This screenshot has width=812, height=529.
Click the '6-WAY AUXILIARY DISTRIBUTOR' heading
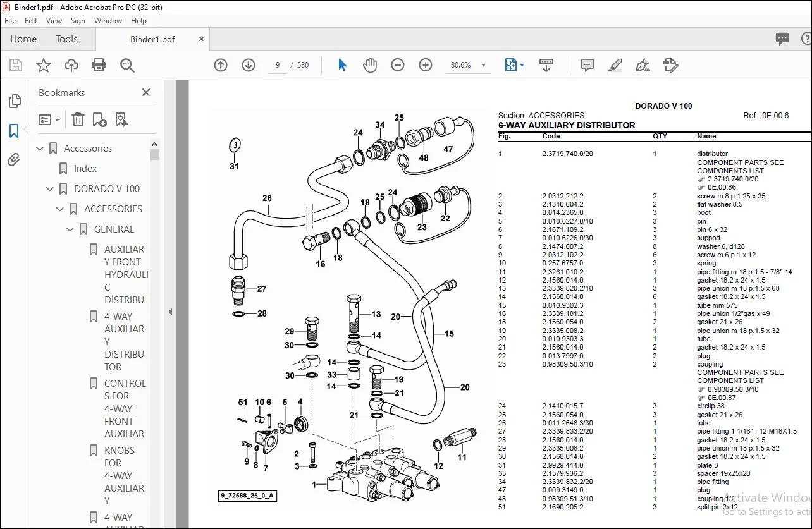tap(567, 125)
